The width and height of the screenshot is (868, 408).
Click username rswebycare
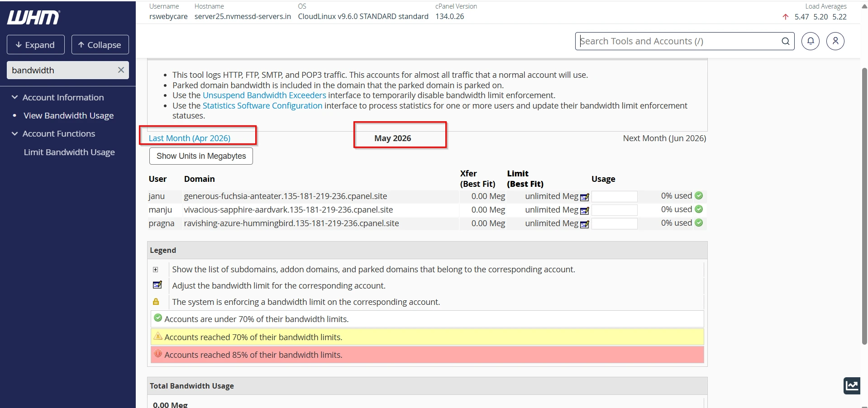[168, 16]
